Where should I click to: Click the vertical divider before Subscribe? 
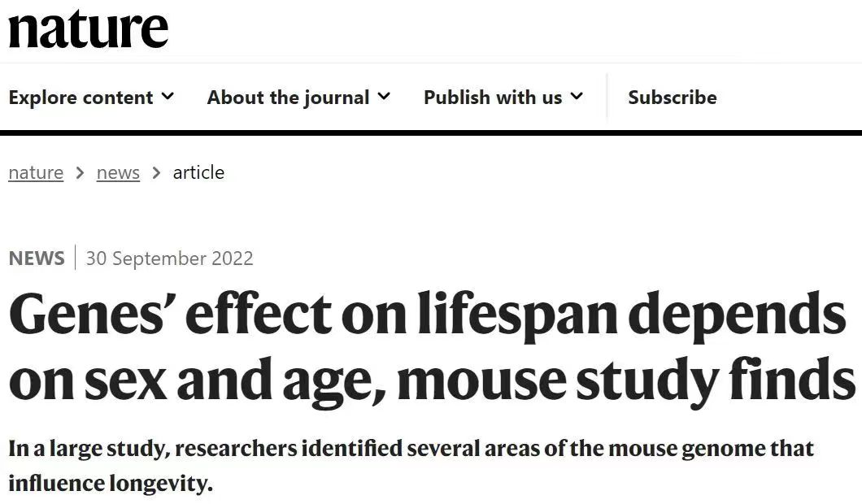pyautogui.click(x=607, y=97)
